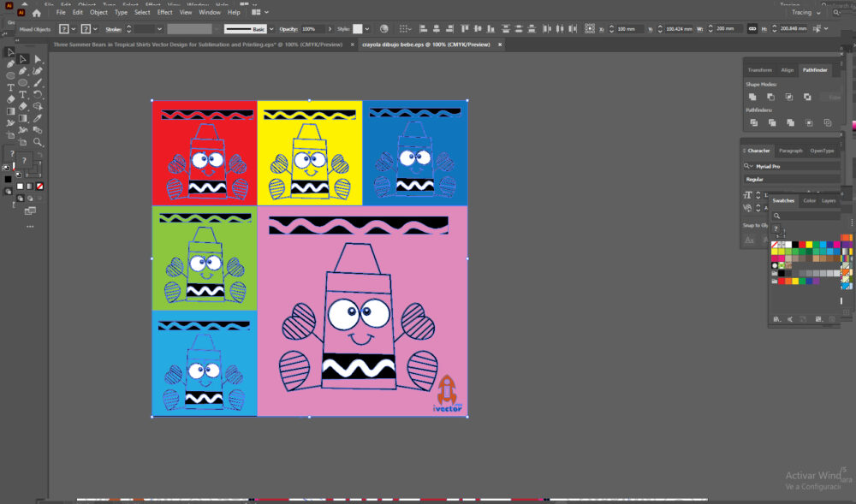Select the Zoom tool magnifier

point(38,142)
